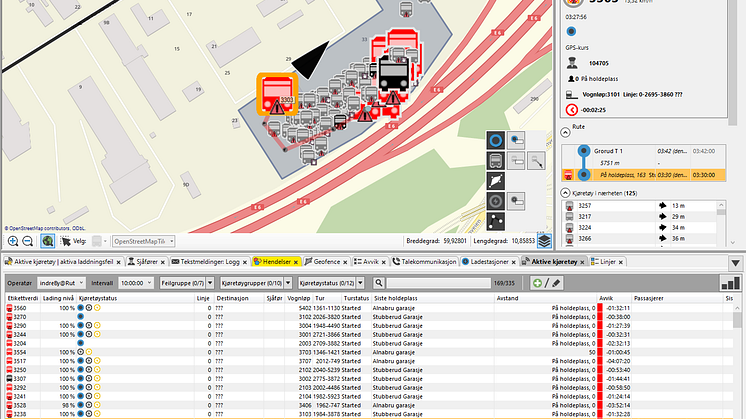Toggle vehicle direction line option
The width and height of the screenshot is (746, 419).
coord(536,161)
